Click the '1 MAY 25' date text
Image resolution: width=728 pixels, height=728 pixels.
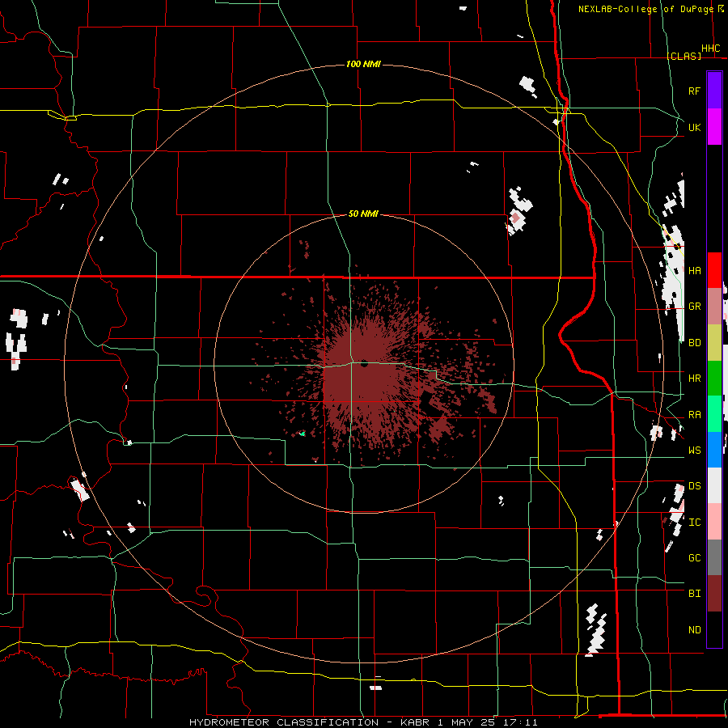click(466, 722)
